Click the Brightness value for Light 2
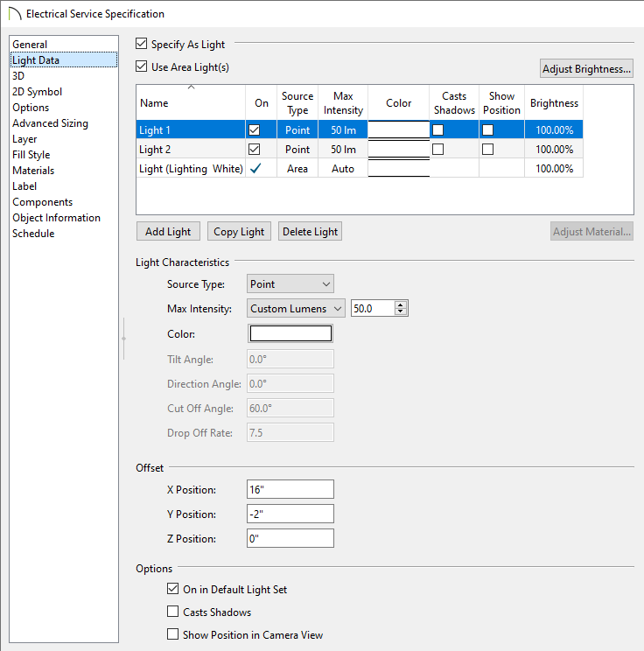Viewport: 644px width, 651px height. (554, 149)
